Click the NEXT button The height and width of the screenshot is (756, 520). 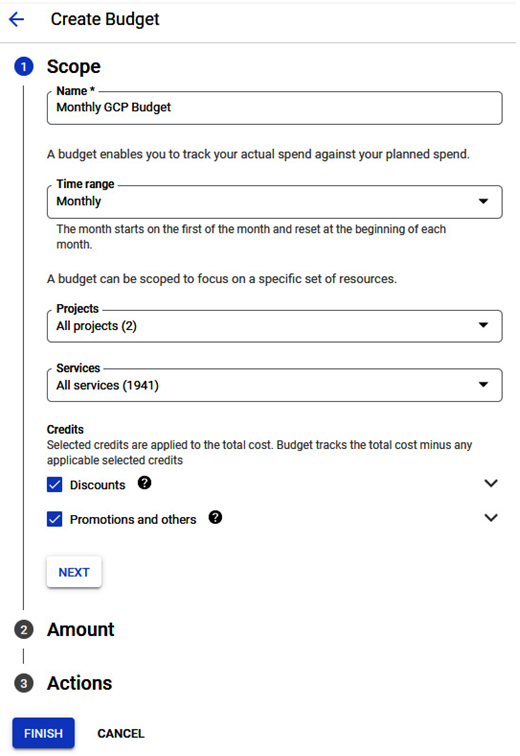click(x=74, y=572)
